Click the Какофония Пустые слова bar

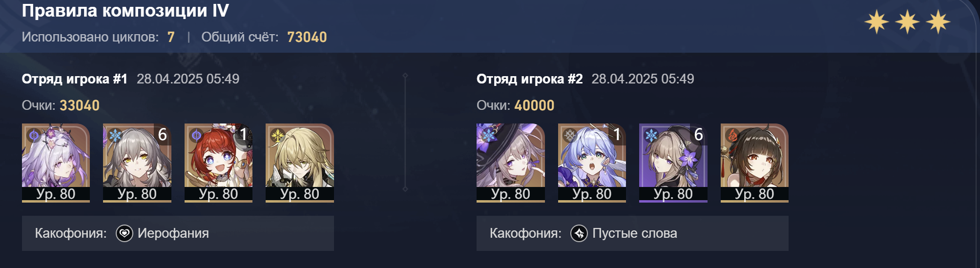[632, 233]
